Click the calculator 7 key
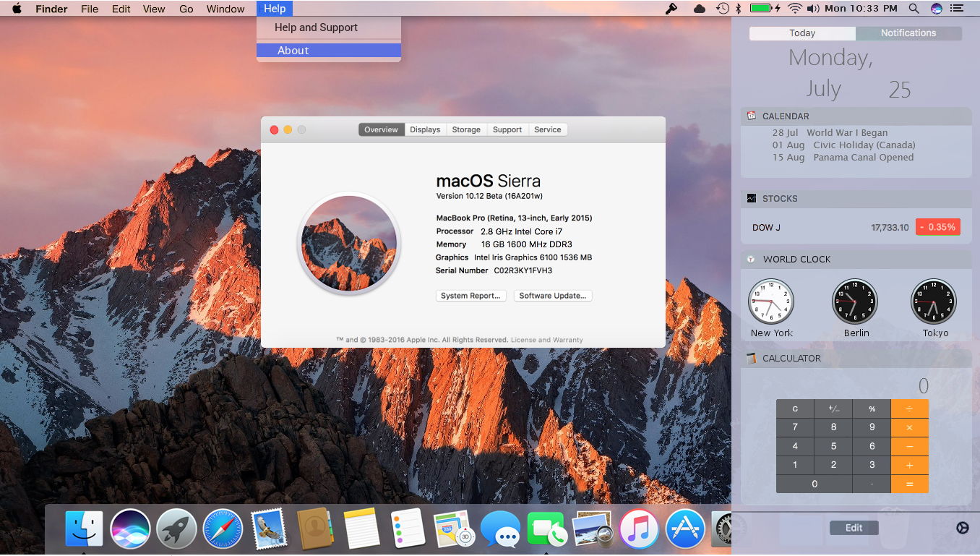This screenshot has width=980, height=556. [x=795, y=427]
